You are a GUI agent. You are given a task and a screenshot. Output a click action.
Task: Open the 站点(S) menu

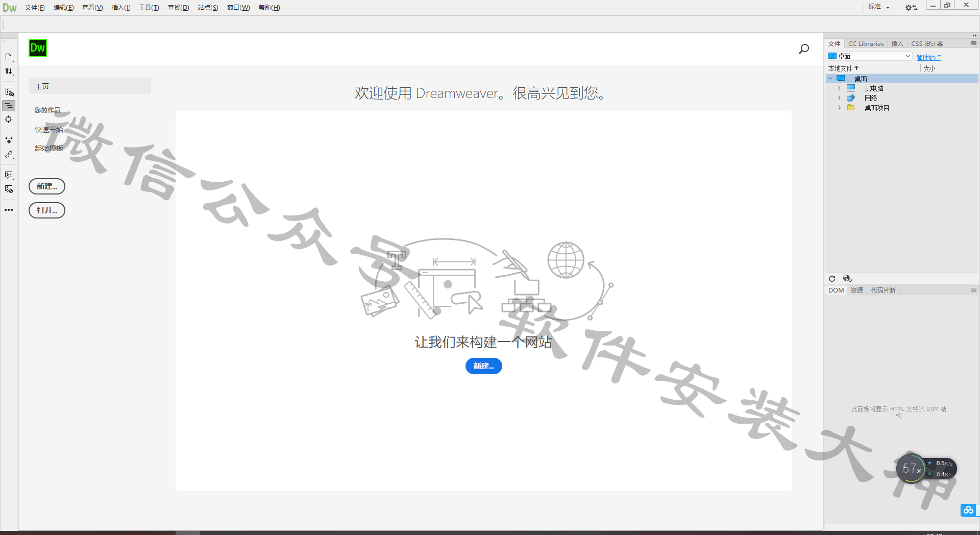click(x=208, y=8)
